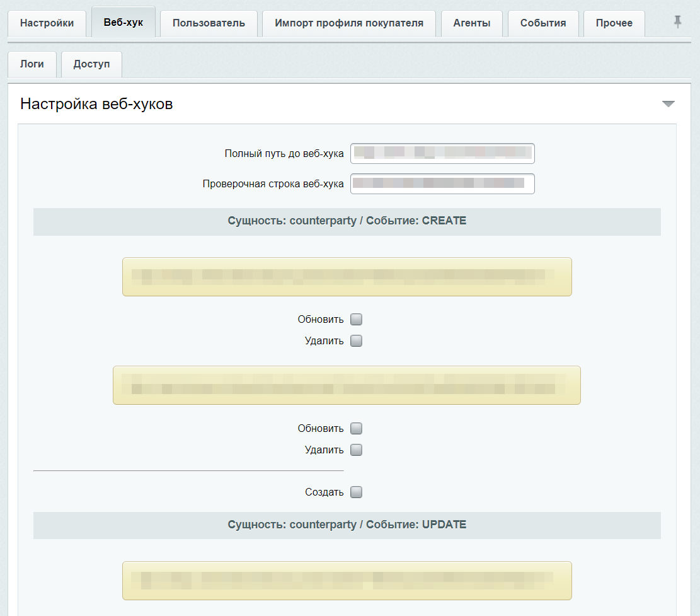Select the Импорт профиля покупателя tab
This screenshot has width=700, height=616.
pyautogui.click(x=348, y=23)
